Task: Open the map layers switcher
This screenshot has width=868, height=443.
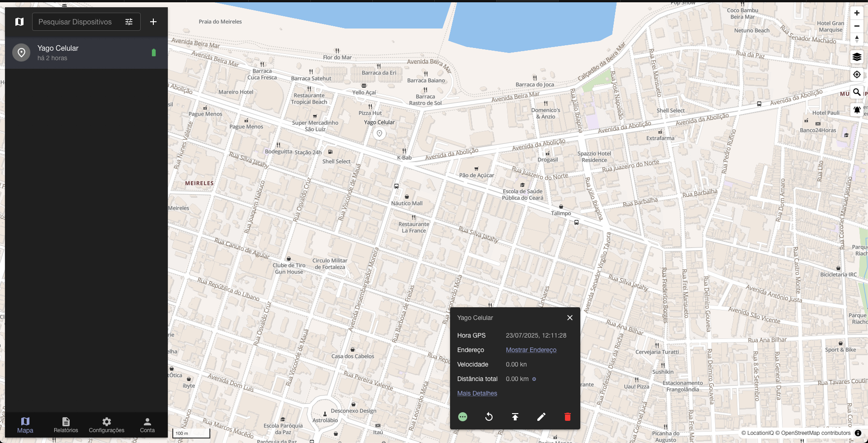Action: coord(857,57)
